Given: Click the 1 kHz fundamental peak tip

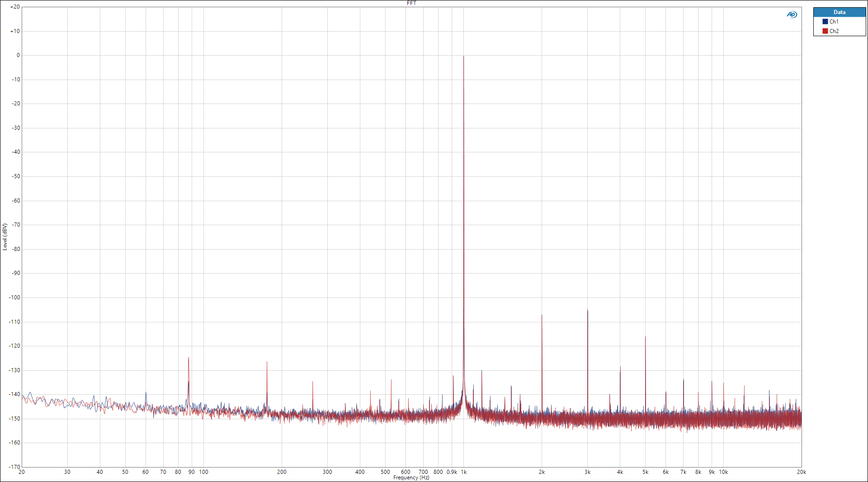Looking at the screenshot, I should [463, 57].
